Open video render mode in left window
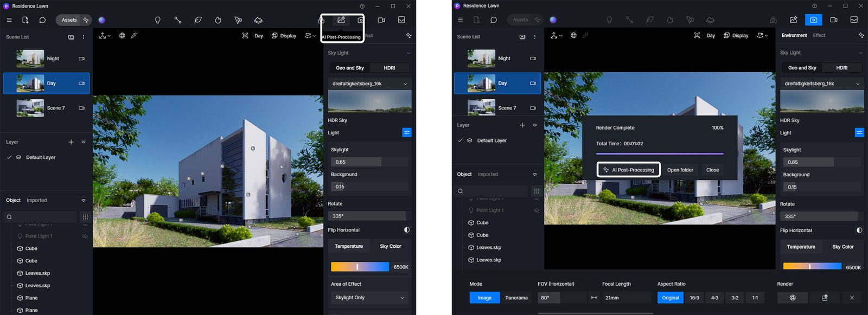 381,20
